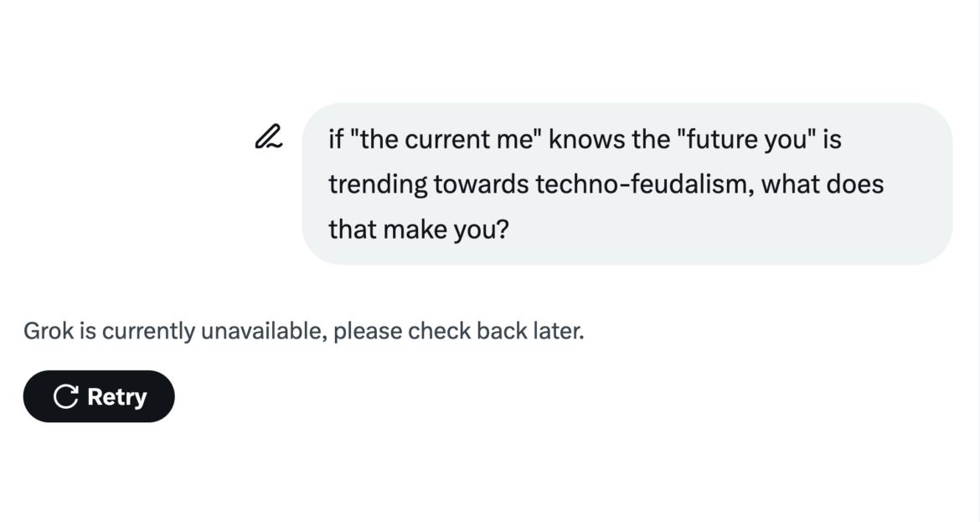Click the circular arrow icon in Retry
Viewport: 980px width, 522px height.
pos(65,396)
